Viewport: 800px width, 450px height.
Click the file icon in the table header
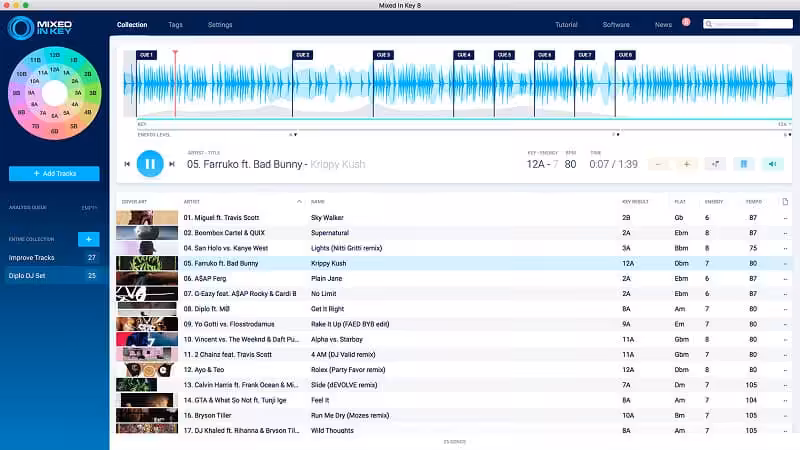pos(785,202)
